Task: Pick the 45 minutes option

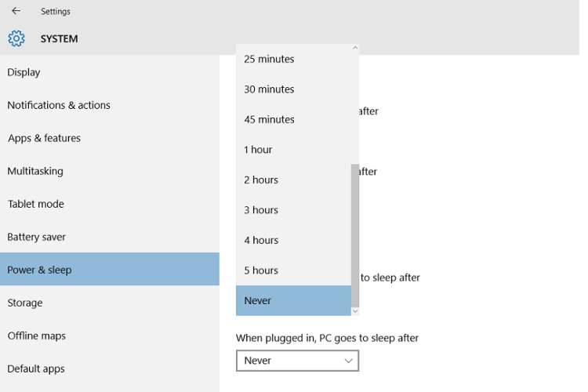Action: [294, 119]
